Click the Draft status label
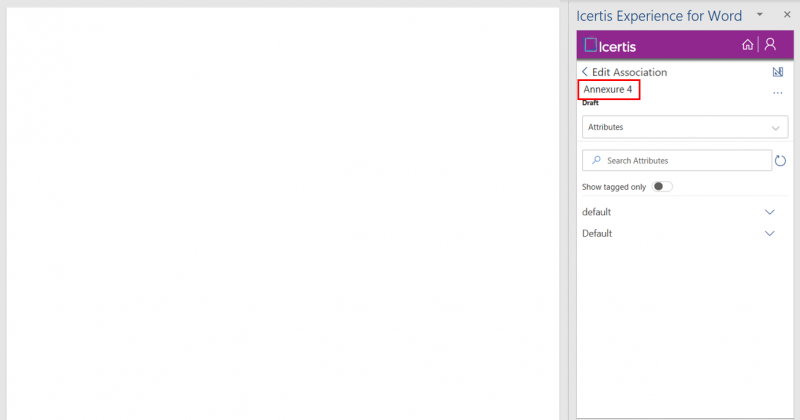The height and width of the screenshot is (420, 800). pyautogui.click(x=592, y=103)
